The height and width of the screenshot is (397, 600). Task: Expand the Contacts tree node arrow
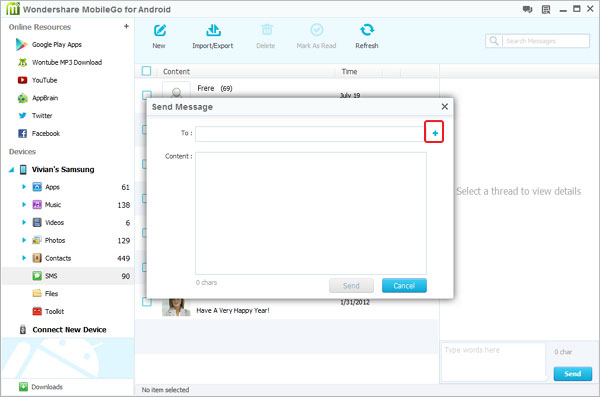tap(24, 258)
